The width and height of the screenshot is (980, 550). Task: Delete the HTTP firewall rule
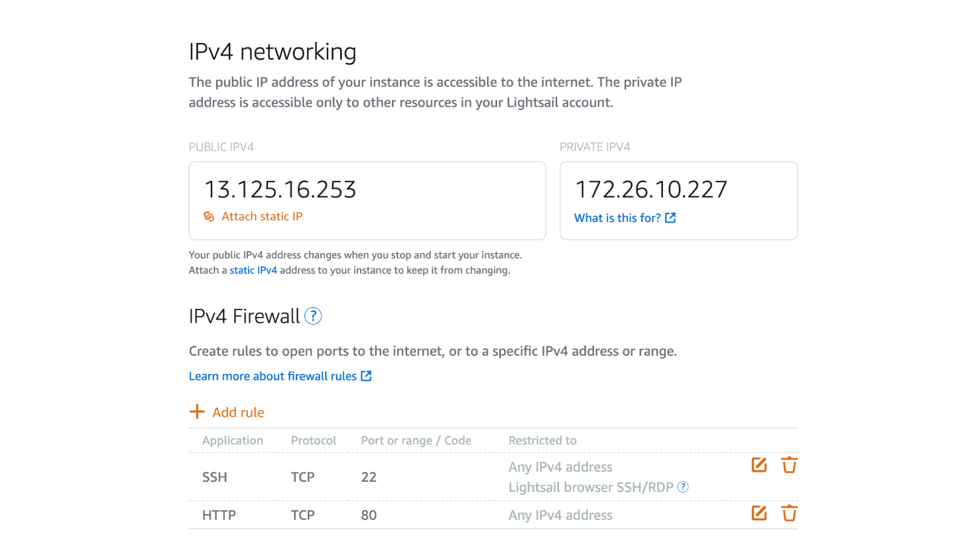[x=789, y=513]
